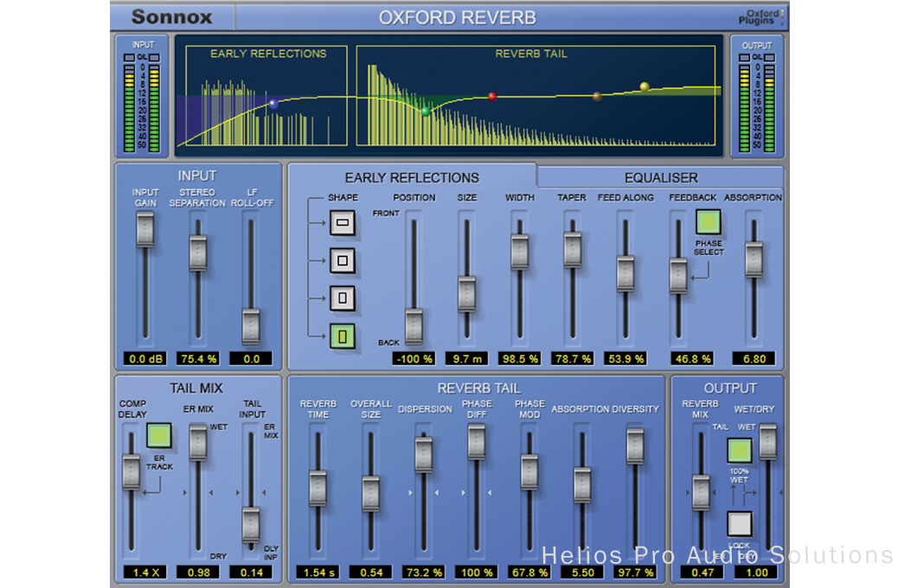This screenshot has width=917, height=588.
Task: Click the LF Roll-Off slider handle
Action: (x=251, y=326)
